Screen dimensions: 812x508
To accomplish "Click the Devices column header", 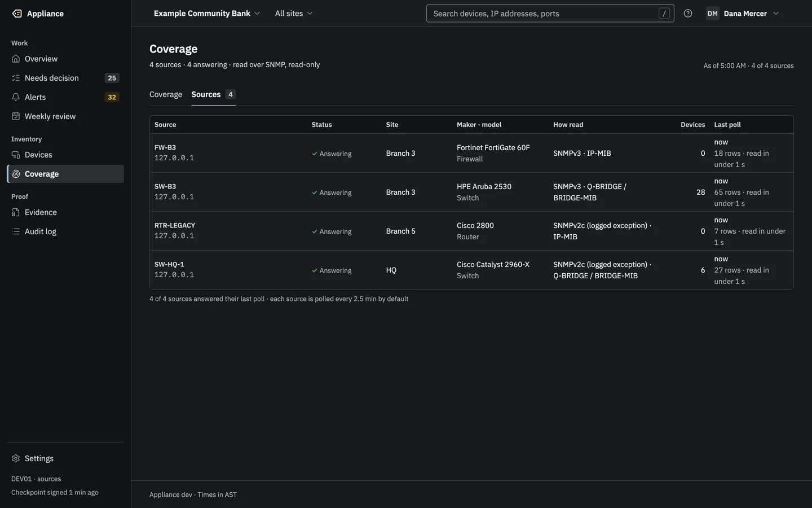I will [x=693, y=125].
